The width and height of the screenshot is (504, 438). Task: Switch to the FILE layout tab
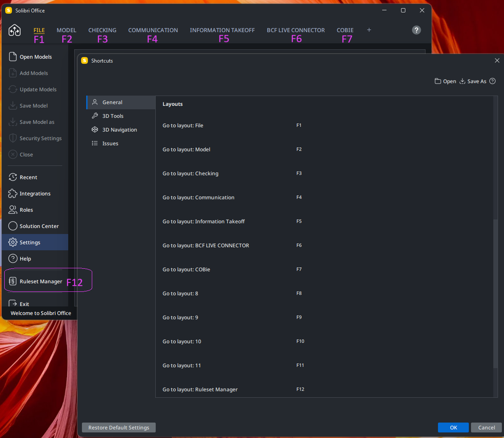tap(39, 30)
